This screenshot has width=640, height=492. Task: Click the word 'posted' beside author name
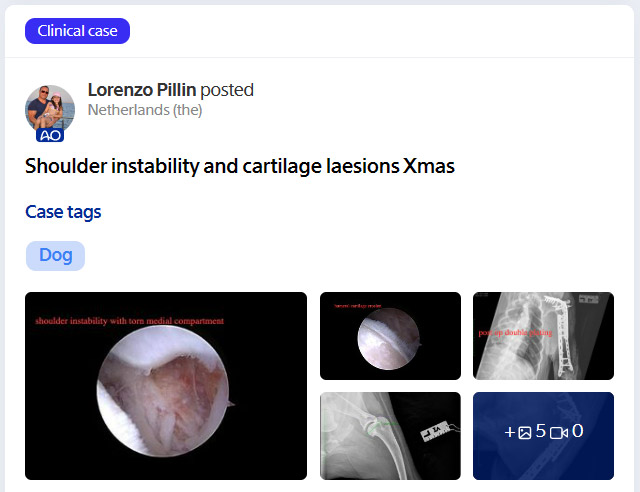(x=227, y=90)
